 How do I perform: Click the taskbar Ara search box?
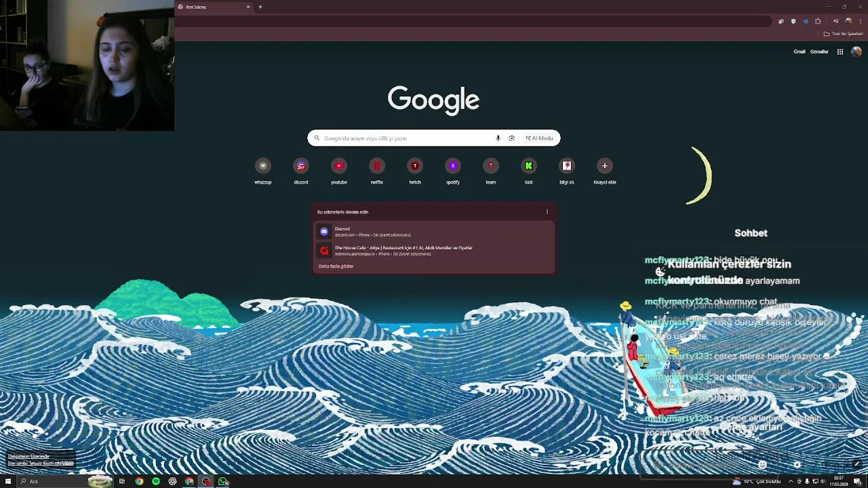coord(64,481)
